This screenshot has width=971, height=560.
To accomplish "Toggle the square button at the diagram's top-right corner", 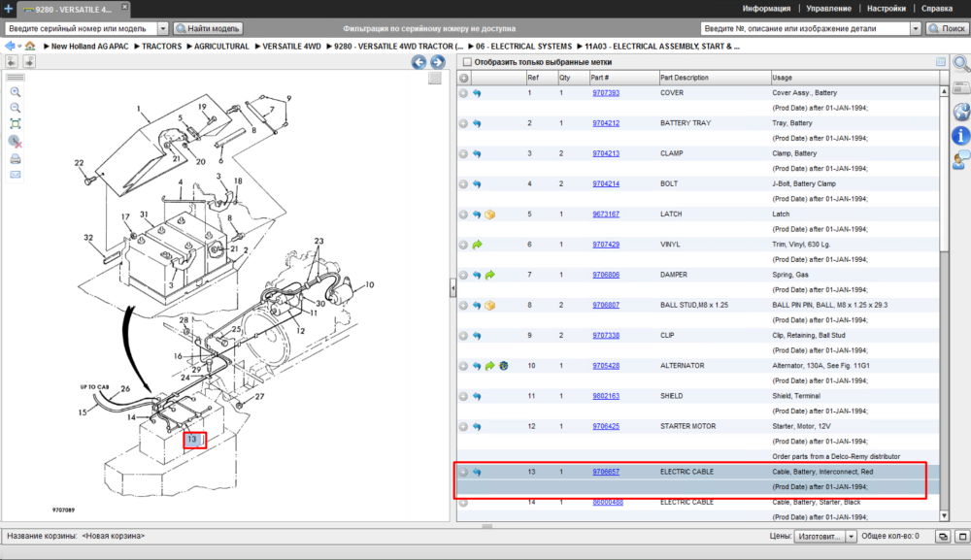I will 435,78.
